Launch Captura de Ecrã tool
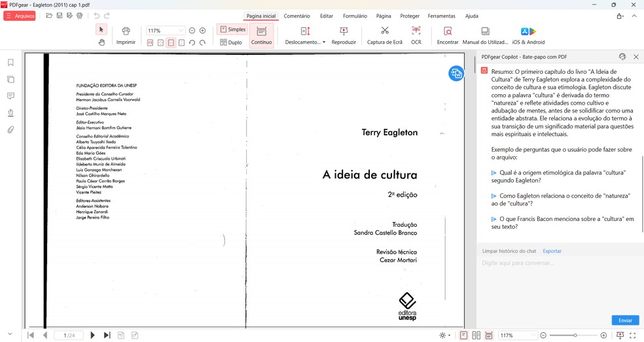The width and height of the screenshot is (644, 342). click(384, 36)
